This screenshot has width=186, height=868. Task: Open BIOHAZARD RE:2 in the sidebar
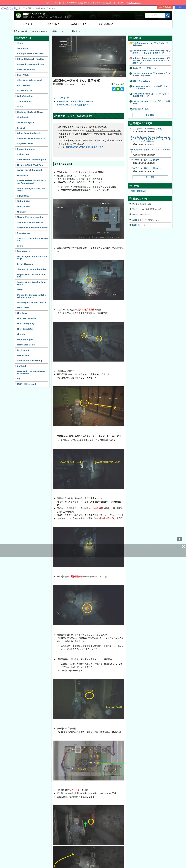point(26,70)
